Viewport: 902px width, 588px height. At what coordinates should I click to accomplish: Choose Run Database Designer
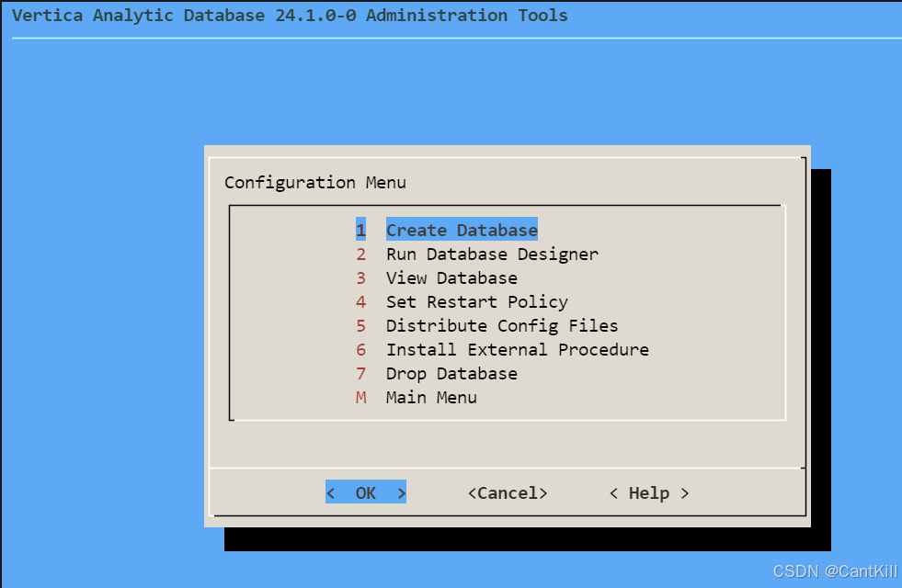tap(491, 254)
